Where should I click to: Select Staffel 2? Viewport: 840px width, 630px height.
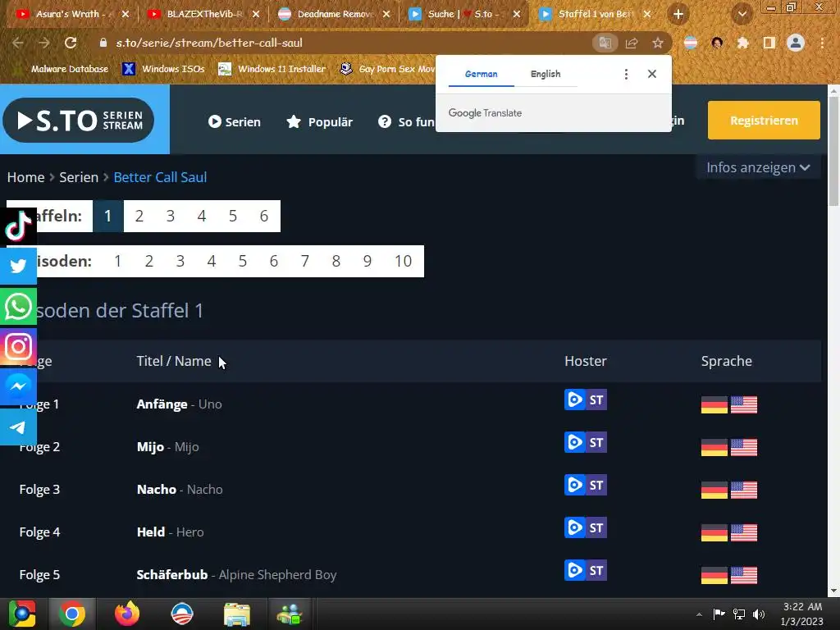tap(139, 216)
